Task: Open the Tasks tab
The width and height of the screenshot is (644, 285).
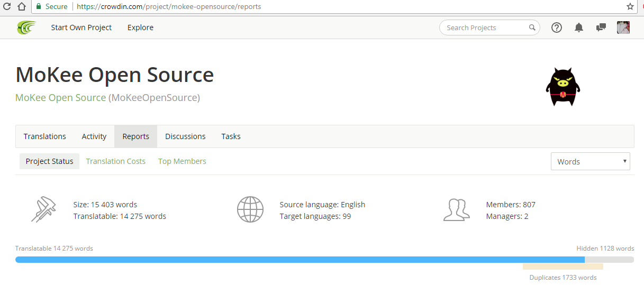Action: 231,136
